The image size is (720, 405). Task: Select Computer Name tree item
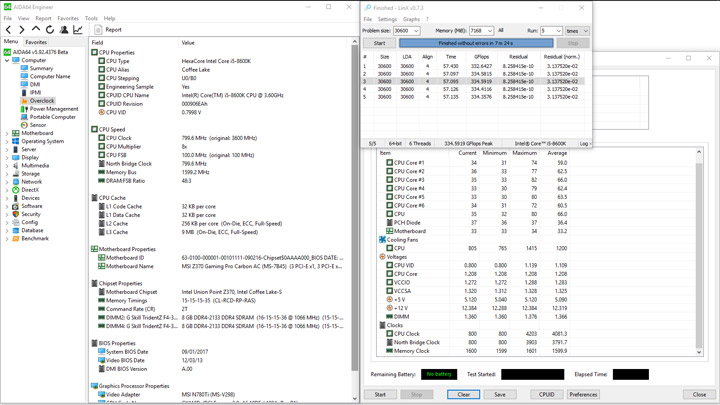click(50, 76)
